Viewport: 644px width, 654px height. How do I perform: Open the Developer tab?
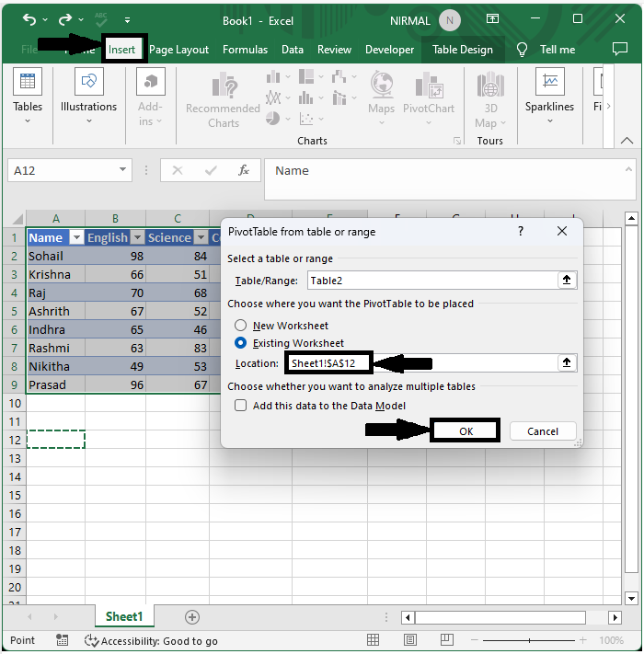pos(389,50)
